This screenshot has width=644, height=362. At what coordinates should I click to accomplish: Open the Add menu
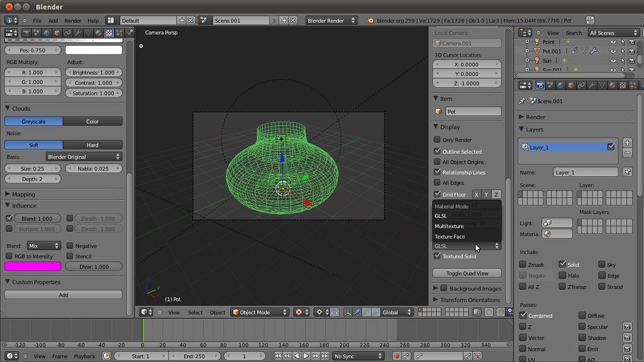53,21
